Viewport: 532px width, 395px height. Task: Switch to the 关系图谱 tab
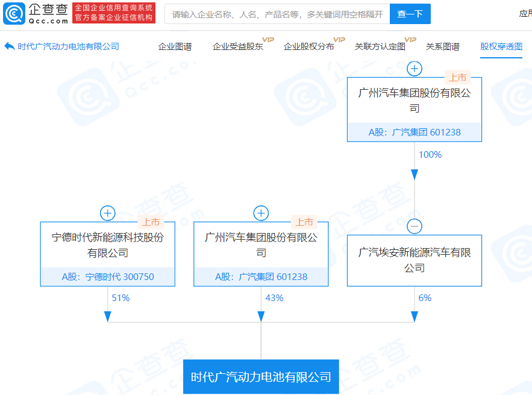443,45
